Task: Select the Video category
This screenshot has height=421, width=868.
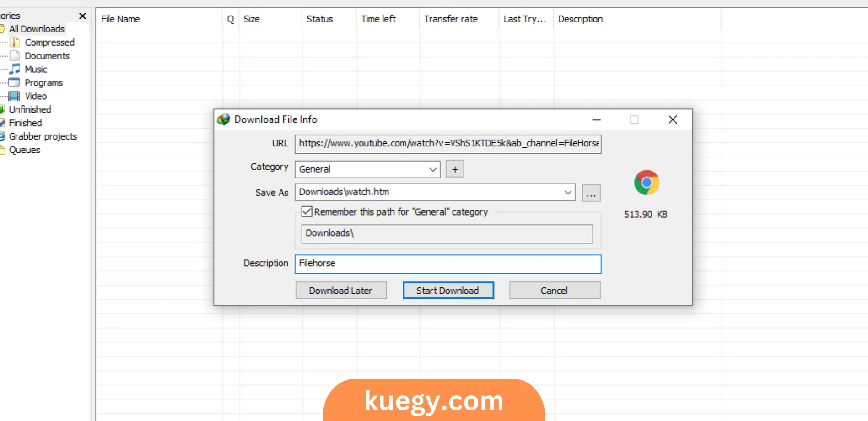Action: (36, 96)
